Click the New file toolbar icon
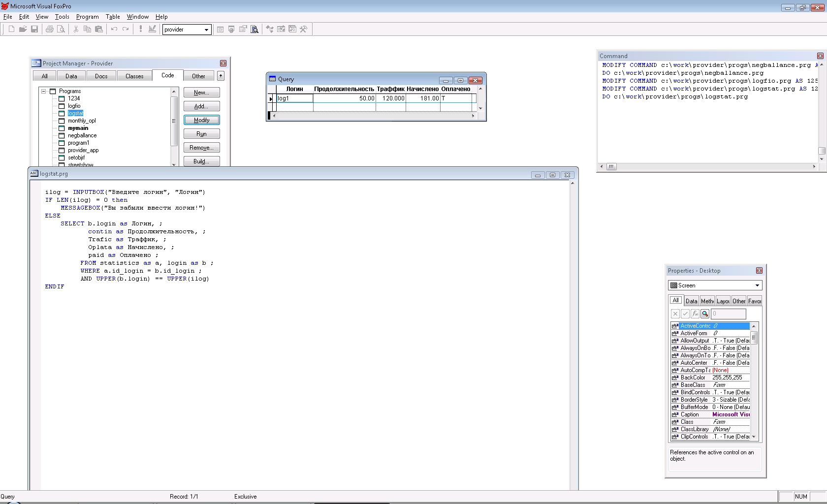The height and width of the screenshot is (504, 827). [x=11, y=30]
